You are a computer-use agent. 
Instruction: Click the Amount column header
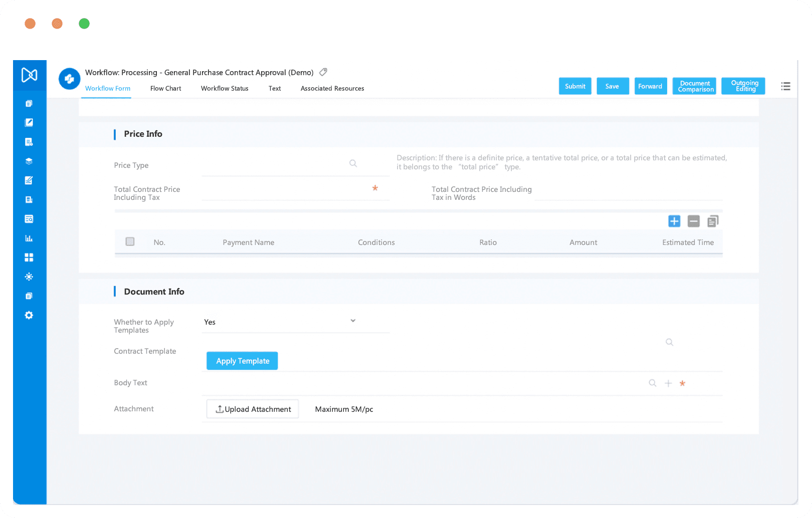point(583,242)
